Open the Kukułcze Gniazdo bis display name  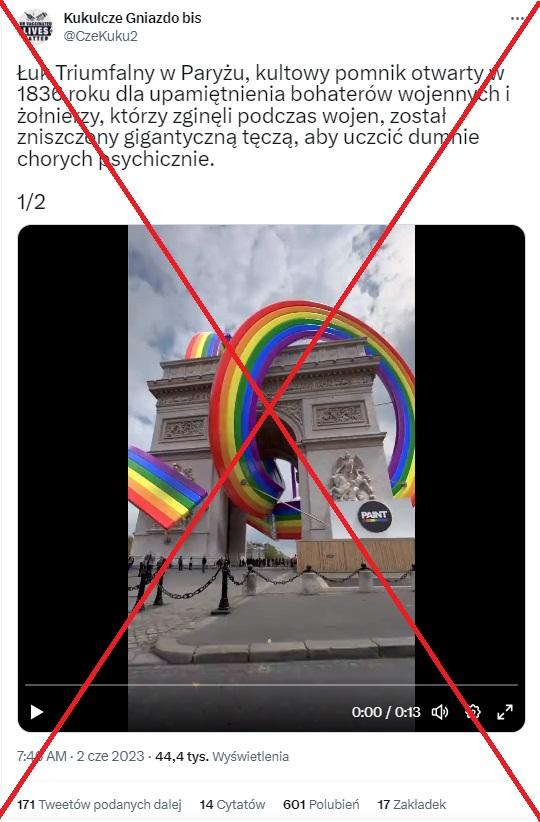[x=132, y=18]
